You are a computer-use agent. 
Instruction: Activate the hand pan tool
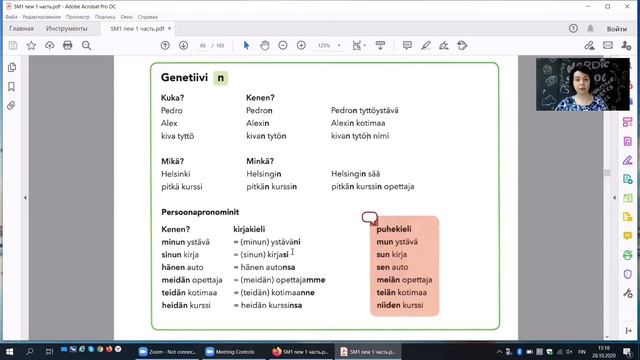coord(264,45)
